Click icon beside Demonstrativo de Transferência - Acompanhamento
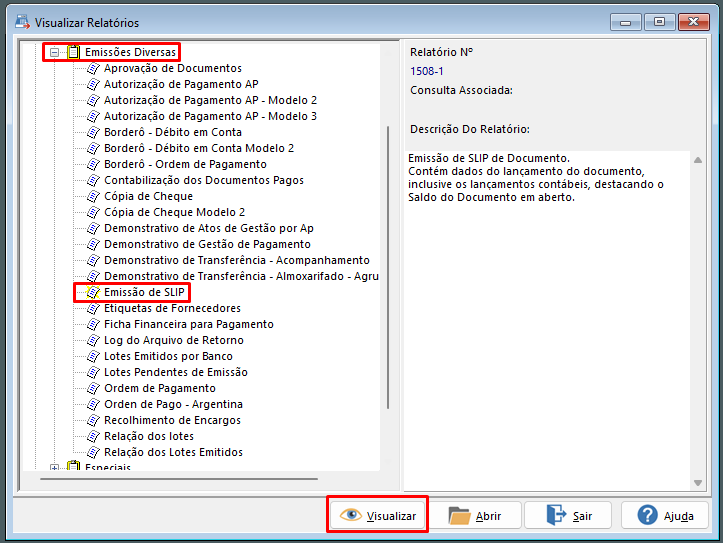723x543 pixels. click(x=94, y=260)
